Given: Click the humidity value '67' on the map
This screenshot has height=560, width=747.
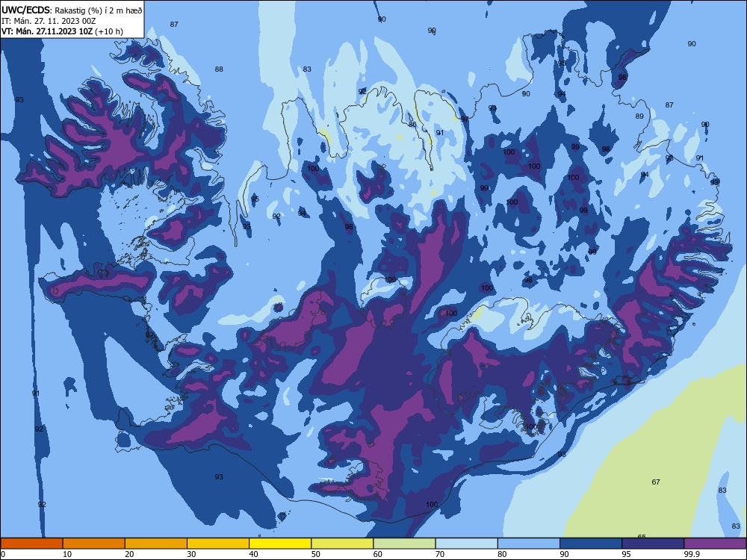Looking at the screenshot, I should (656, 482).
